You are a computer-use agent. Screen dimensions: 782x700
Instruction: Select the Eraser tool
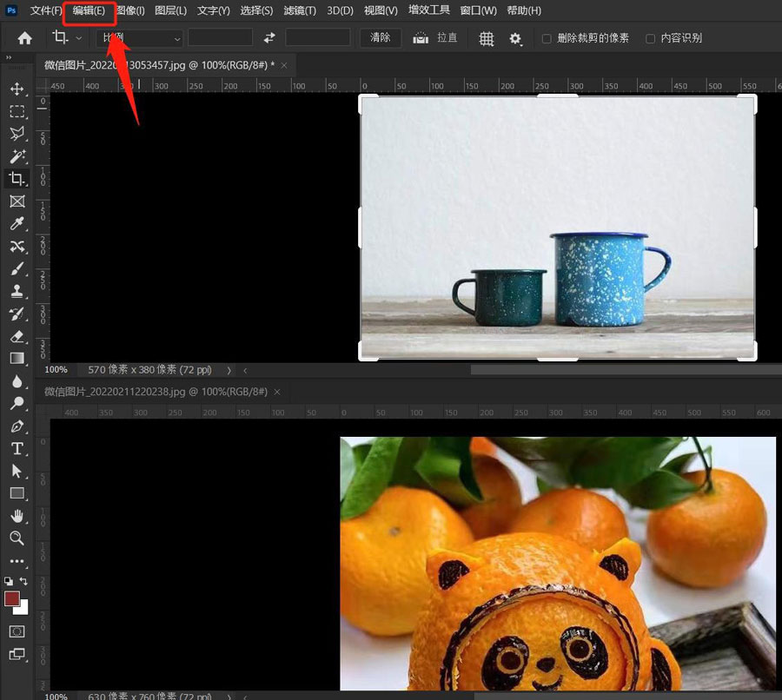click(x=17, y=337)
